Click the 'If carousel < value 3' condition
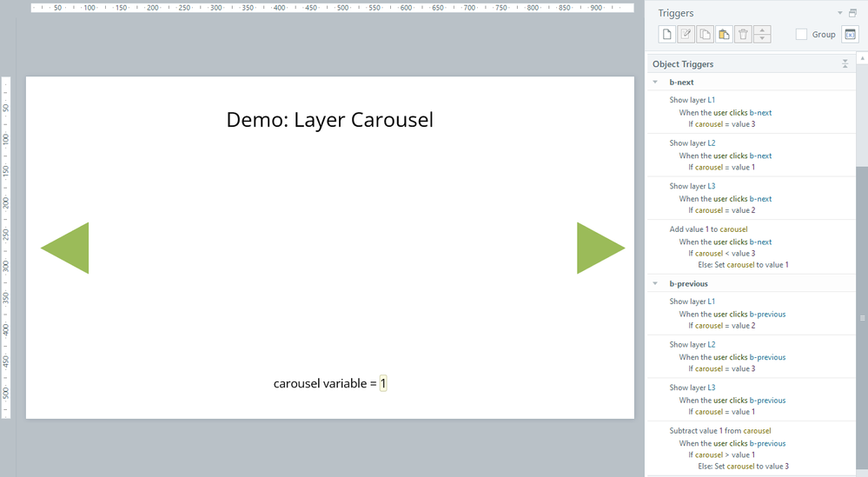This screenshot has height=477, width=868. pyautogui.click(x=722, y=254)
